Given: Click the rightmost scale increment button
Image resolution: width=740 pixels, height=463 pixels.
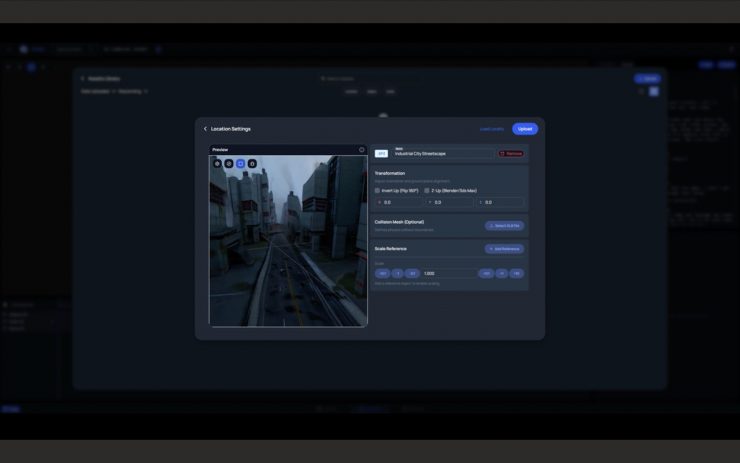Looking at the screenshot, I should click(516, 273).
